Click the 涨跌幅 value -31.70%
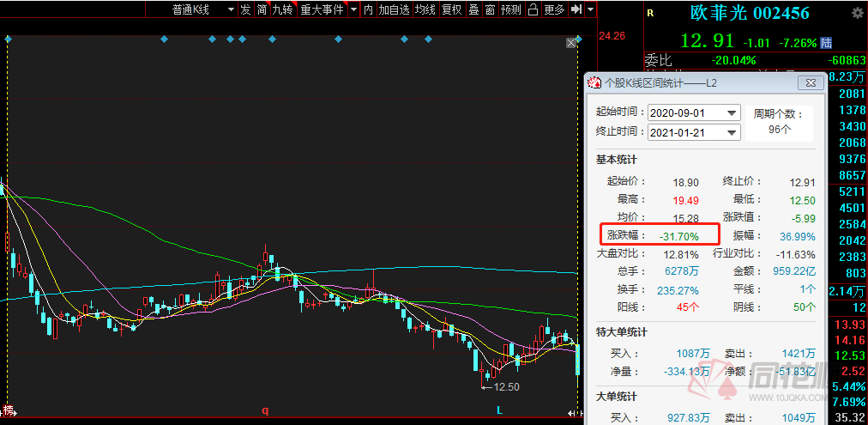 click(x=678, y=237)
